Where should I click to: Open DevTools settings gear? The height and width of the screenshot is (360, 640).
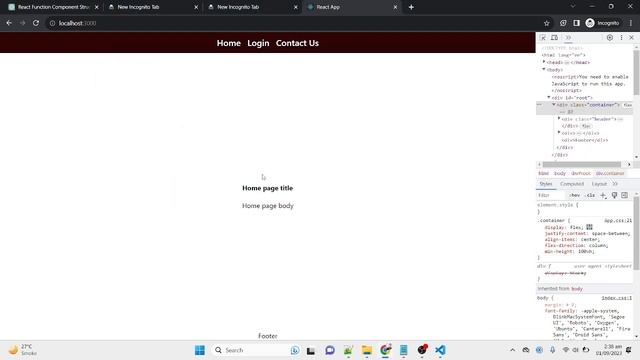point(610,38)
